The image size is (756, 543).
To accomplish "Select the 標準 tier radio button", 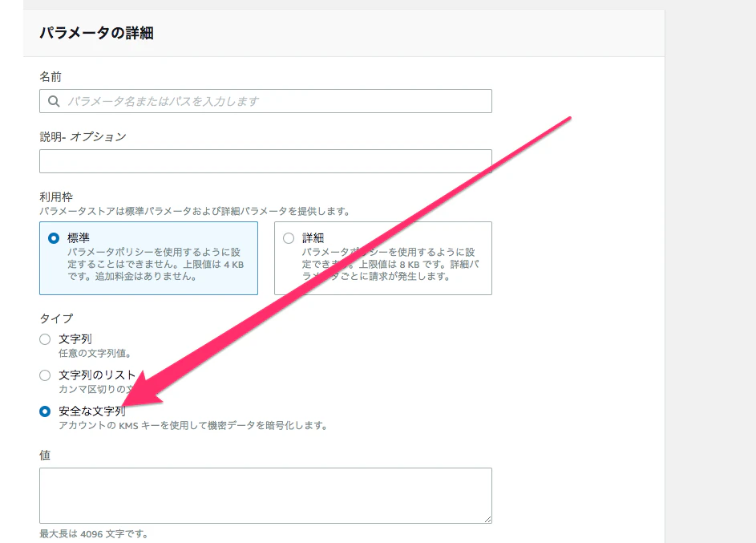I will pyautogui.click(x=54, y=238).
